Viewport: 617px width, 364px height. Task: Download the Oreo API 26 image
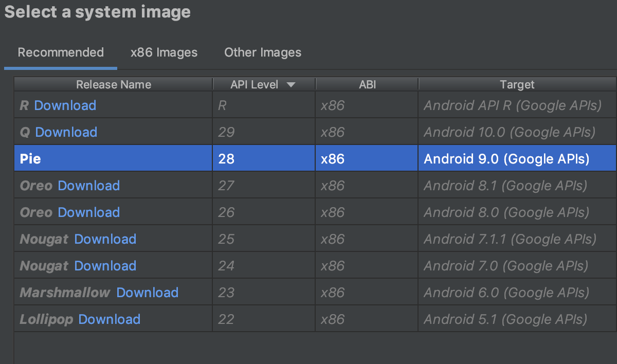tap(89, 212)
